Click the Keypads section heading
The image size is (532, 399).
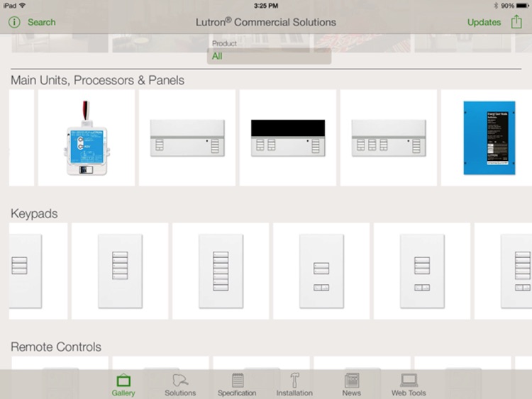tap(34, 213)
